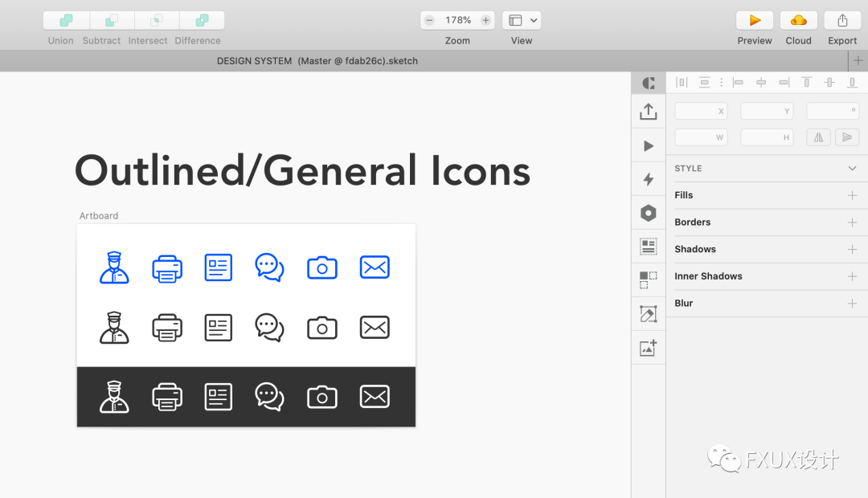868x498 pixels.
Task: Select the DESIGN SYSTEM sketch document tab
Action: [x=317, y=61]
